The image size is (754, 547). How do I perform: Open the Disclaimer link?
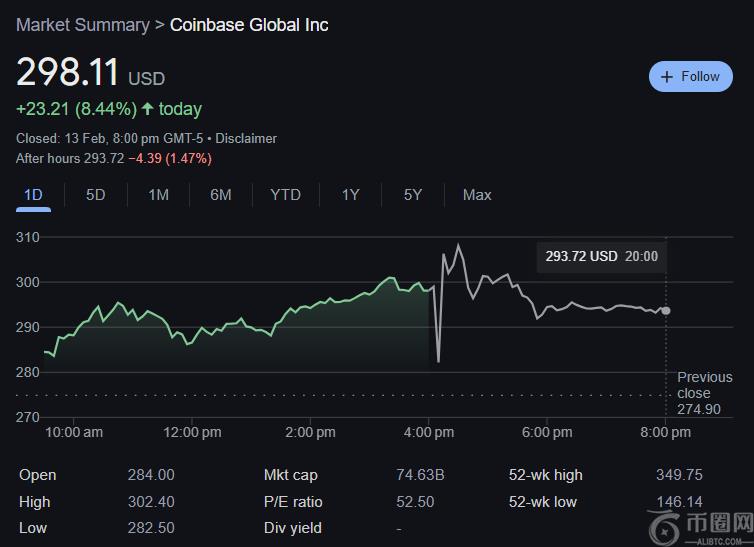pyautogui.click(x=246, y=139)
